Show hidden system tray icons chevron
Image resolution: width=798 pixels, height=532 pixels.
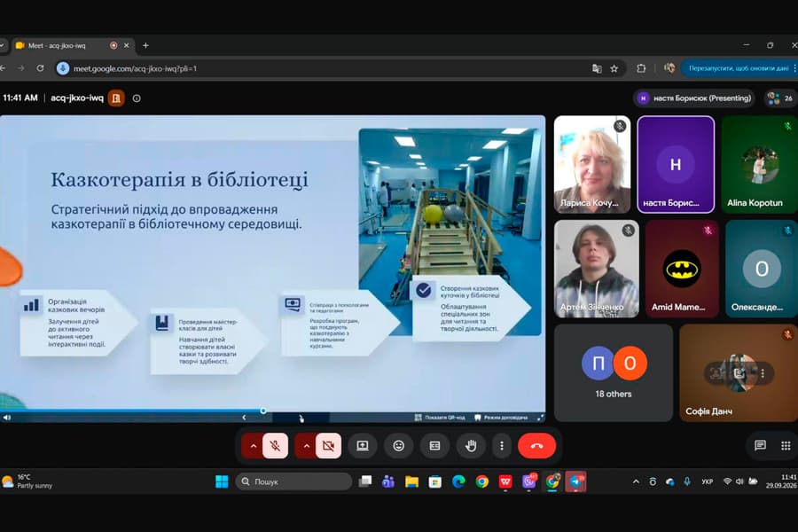[636, 481]
